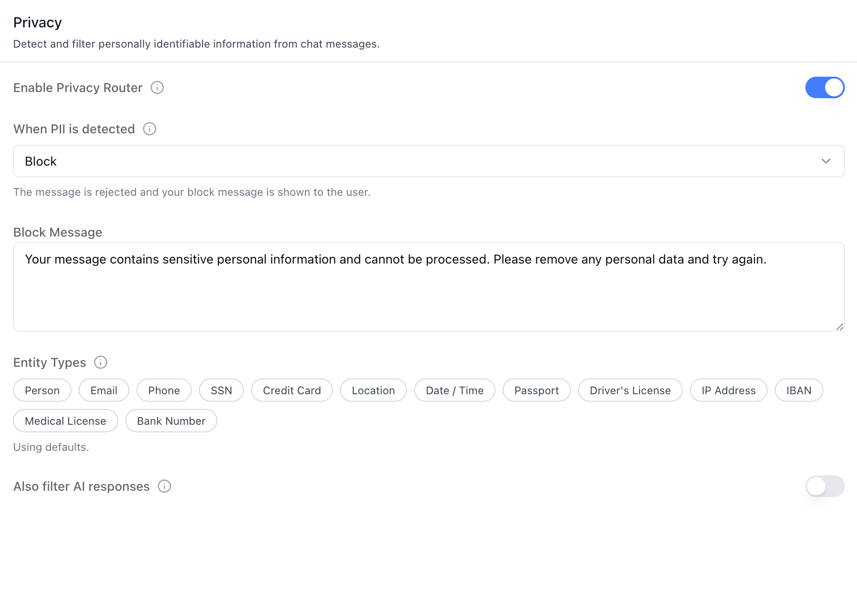857x616 pixels.
Task: Enable the Also filter AI responses switch
Action: point(825,486)
